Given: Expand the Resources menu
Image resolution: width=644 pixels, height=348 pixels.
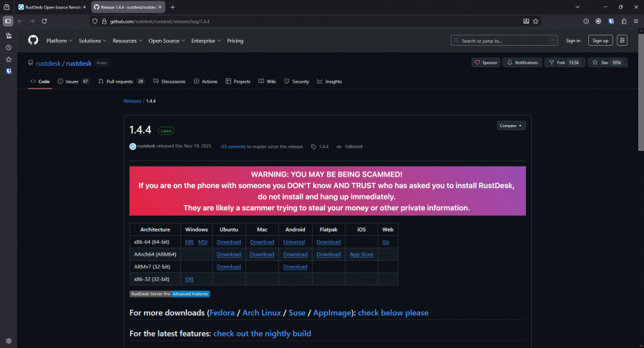Looking at the screenshot, I should [x=127, y=41].
